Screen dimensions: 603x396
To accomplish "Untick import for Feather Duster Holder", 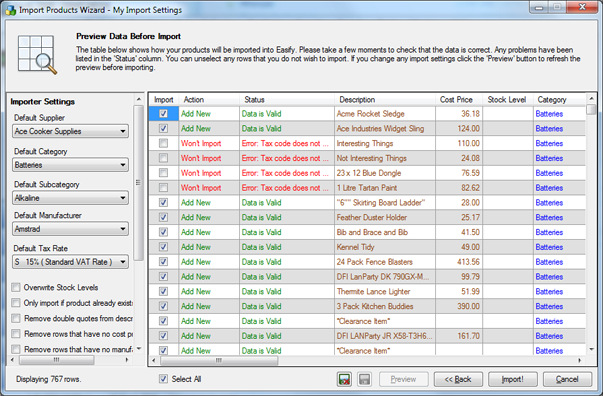I will 163,217.
